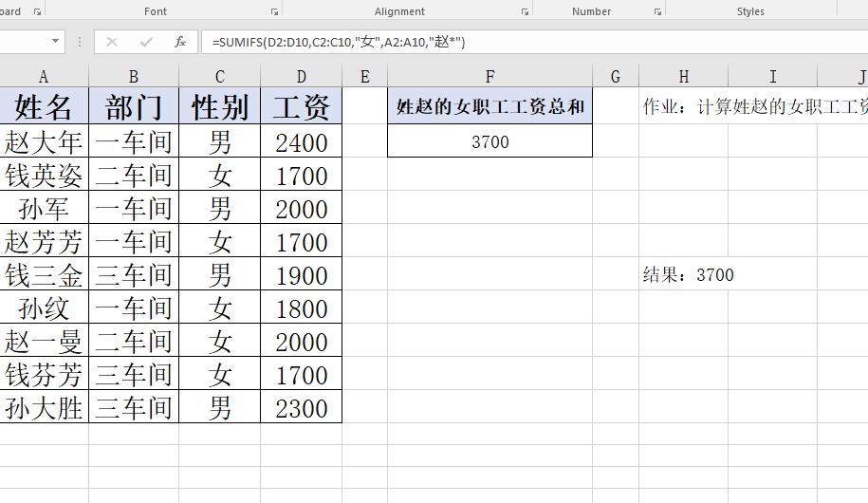The height and width of the screenshot is (503, 868).
Task: Click the Enter checkmark icon in formula bar
Action: click(146, 42)
